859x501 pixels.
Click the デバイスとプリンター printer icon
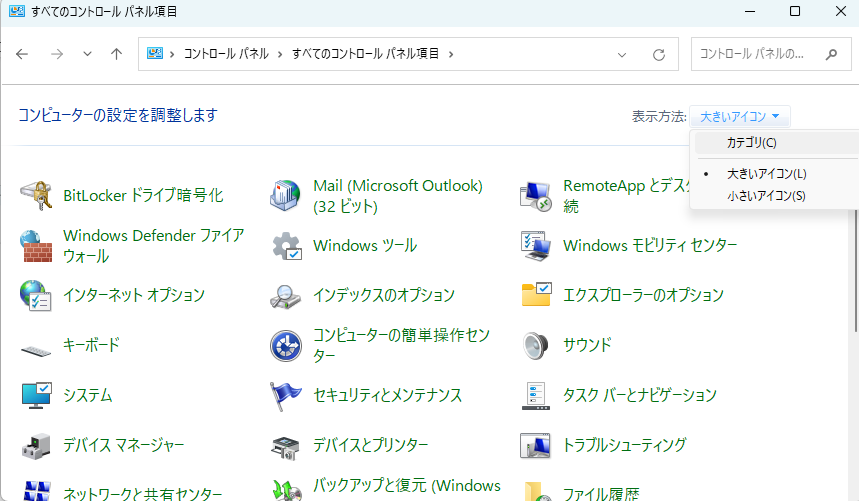(285, 447)
